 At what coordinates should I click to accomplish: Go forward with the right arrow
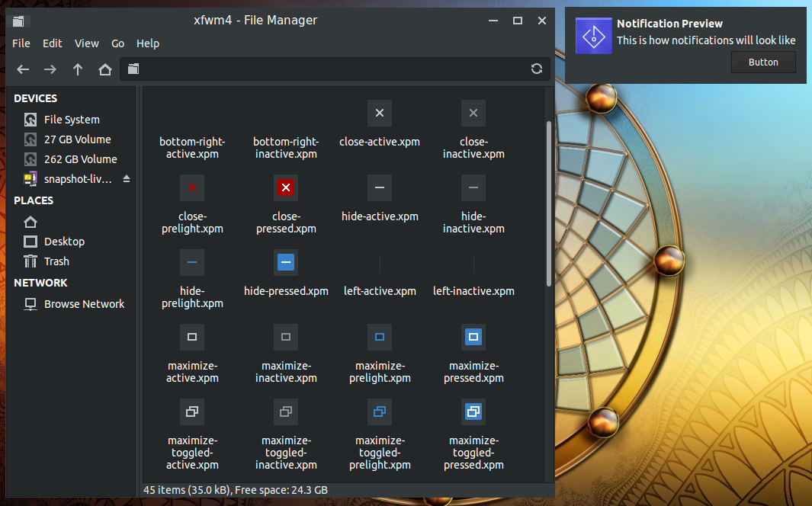(50, 69)
